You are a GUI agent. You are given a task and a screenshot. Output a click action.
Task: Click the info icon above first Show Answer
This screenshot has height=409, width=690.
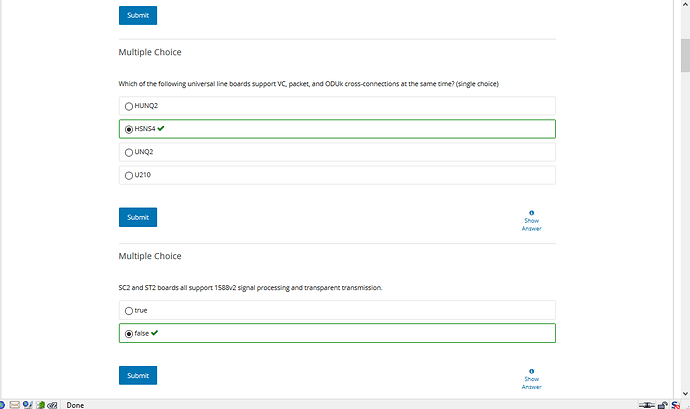click(x=531, y=213)
